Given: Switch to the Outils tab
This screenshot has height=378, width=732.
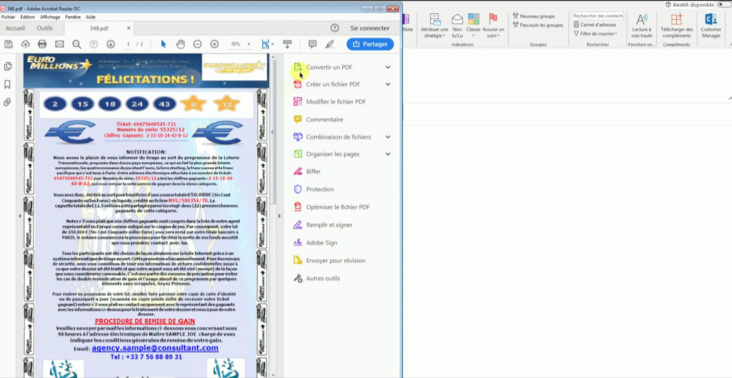Looking at the screenshot, I should [x=45, y=28].
